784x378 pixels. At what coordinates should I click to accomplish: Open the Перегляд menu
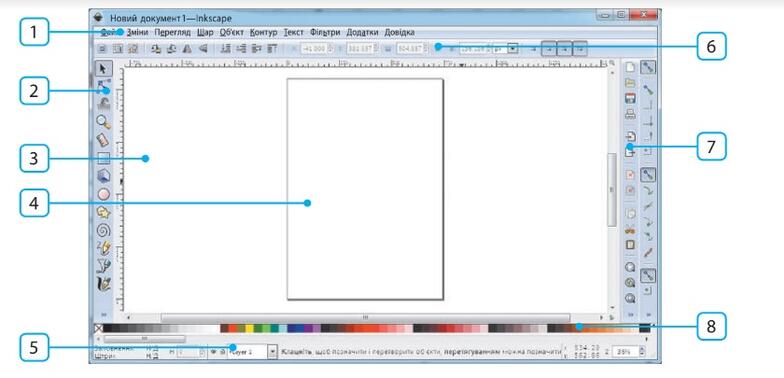click(172, 32)
